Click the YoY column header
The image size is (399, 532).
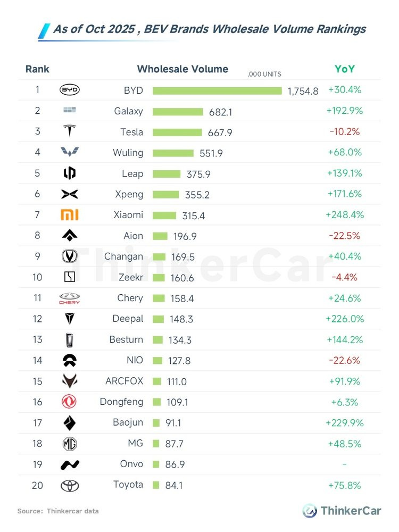(344, 69)
